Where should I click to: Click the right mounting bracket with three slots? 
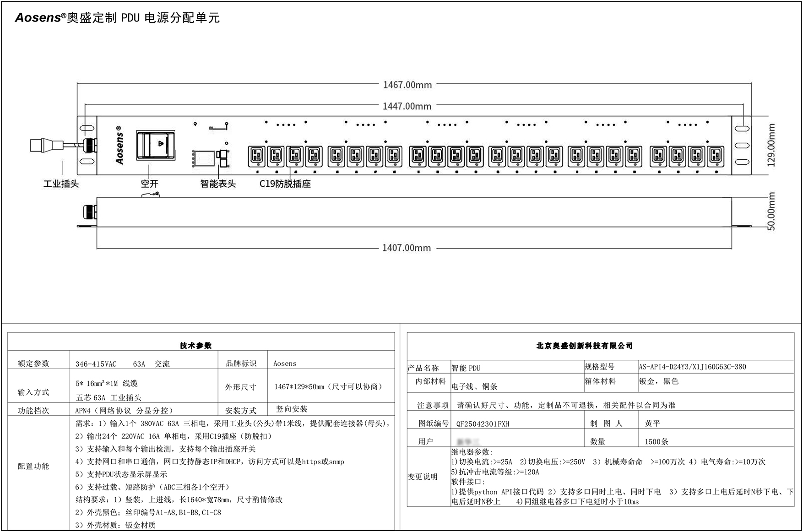(742, 145)
